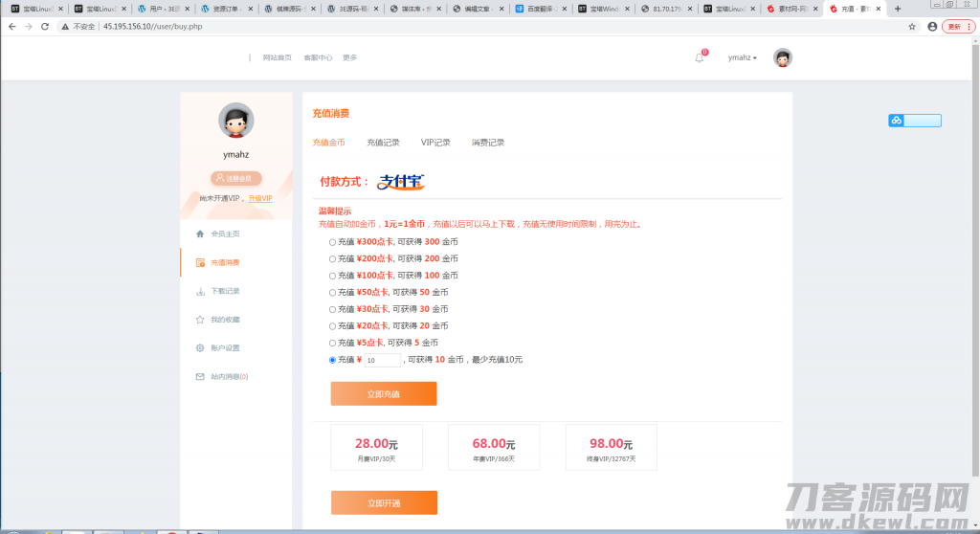Viewport: 980px width, 534px height.
Task: Click the custom recharge amount input field
Action: tap(382, 361)
